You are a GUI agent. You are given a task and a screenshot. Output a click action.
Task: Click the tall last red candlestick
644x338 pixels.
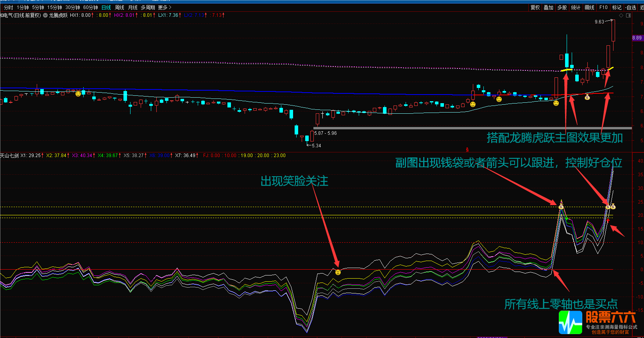click(x=614, y=30)
